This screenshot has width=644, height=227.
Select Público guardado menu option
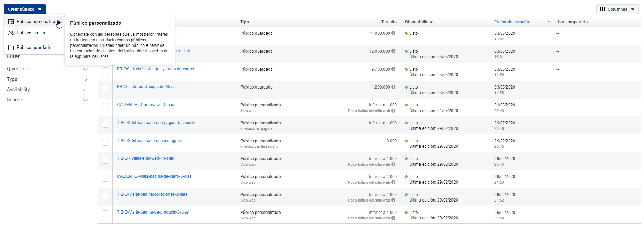(34, 48)
